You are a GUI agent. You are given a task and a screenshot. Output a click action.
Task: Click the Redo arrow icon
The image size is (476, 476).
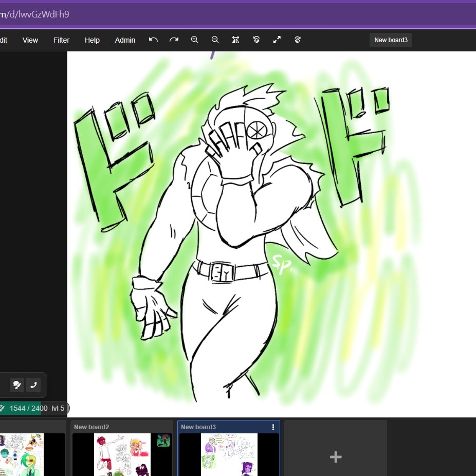(x=174, y=40)
